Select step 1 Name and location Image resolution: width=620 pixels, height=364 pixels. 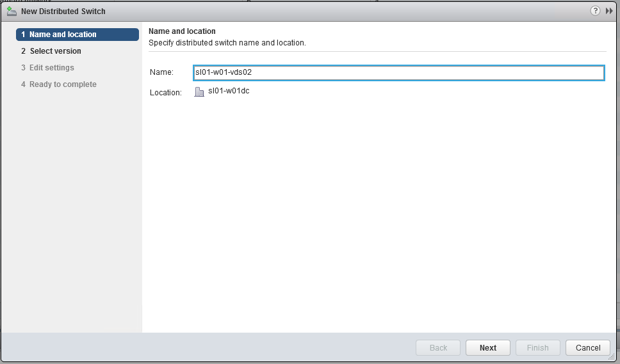77,35
